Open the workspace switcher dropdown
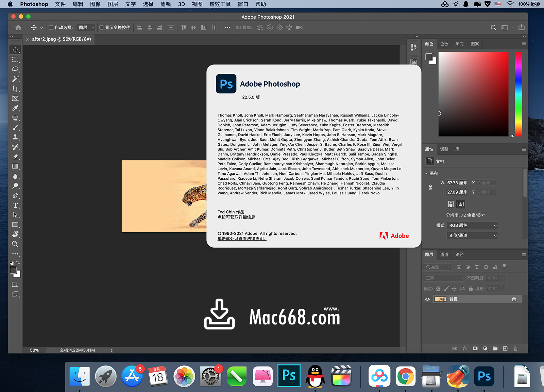 click(507, 28)
